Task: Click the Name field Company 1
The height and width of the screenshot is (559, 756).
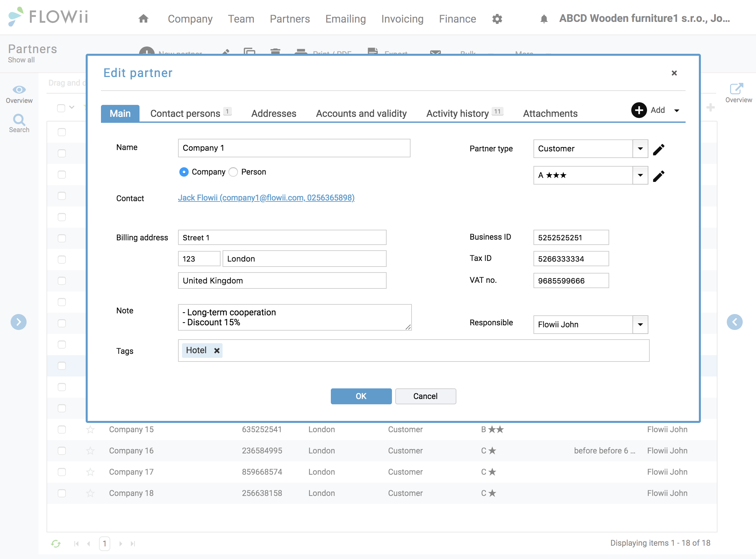Action: [x=294, y=148]
